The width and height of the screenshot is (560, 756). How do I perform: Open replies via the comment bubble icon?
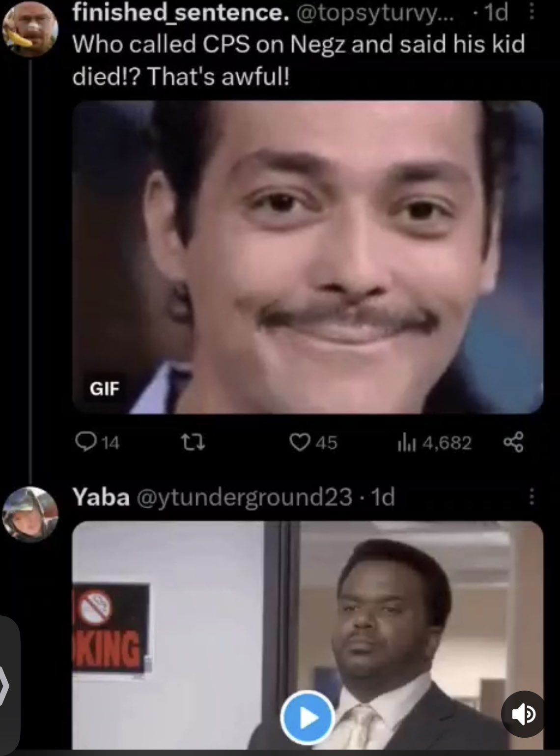coord(85,442)
